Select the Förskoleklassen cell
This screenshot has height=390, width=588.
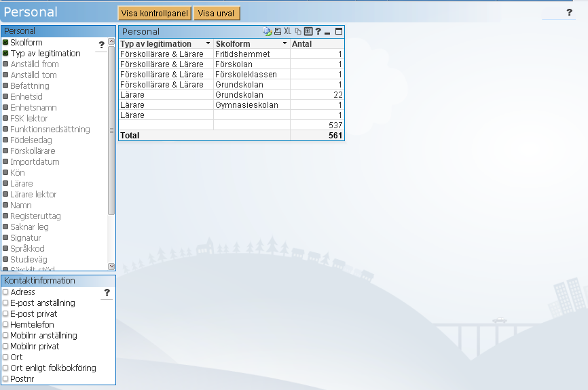(x=252, y=74)
